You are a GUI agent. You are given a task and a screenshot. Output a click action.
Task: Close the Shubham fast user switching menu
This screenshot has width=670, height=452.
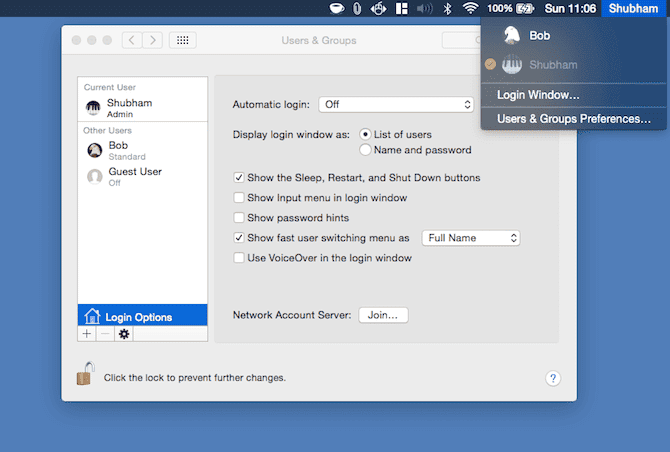633,8
